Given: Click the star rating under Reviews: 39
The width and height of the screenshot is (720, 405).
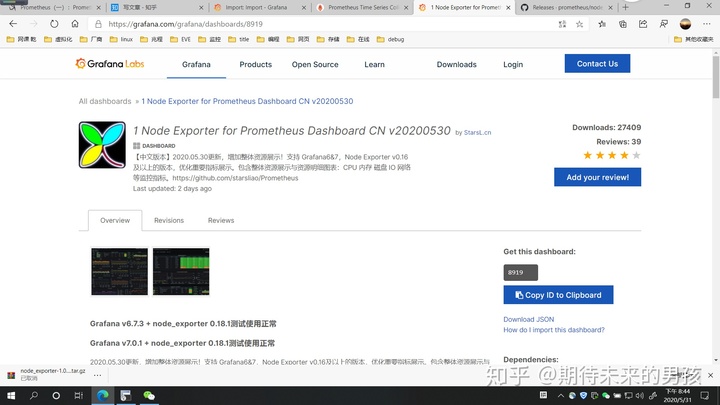Looking at the screenshot, I should 612,155.
